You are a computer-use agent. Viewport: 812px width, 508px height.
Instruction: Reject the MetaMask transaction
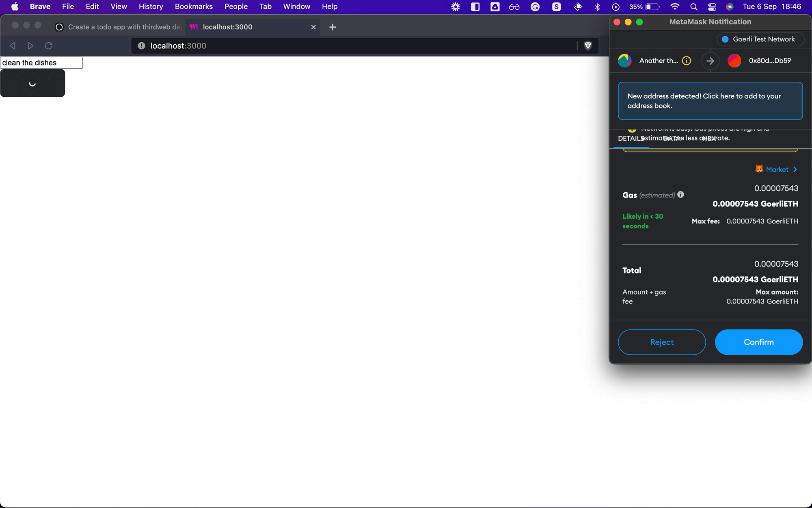(661, 342)
